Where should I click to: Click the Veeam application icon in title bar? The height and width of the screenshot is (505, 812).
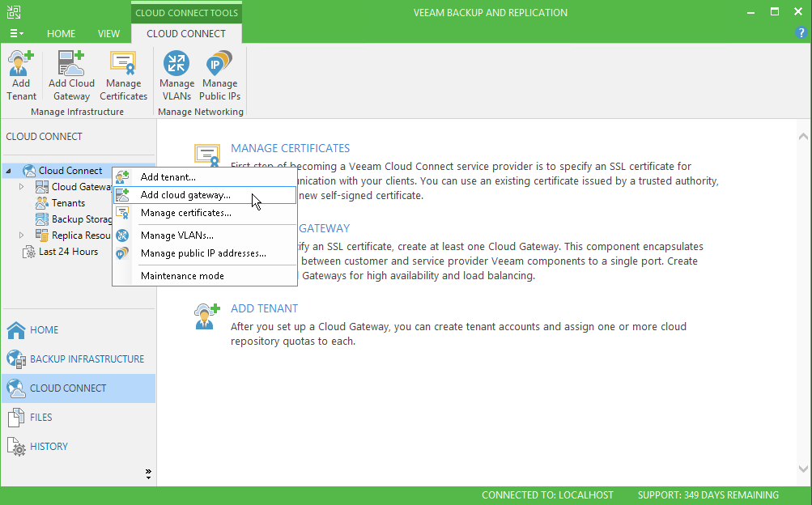(x=14, y=12)
